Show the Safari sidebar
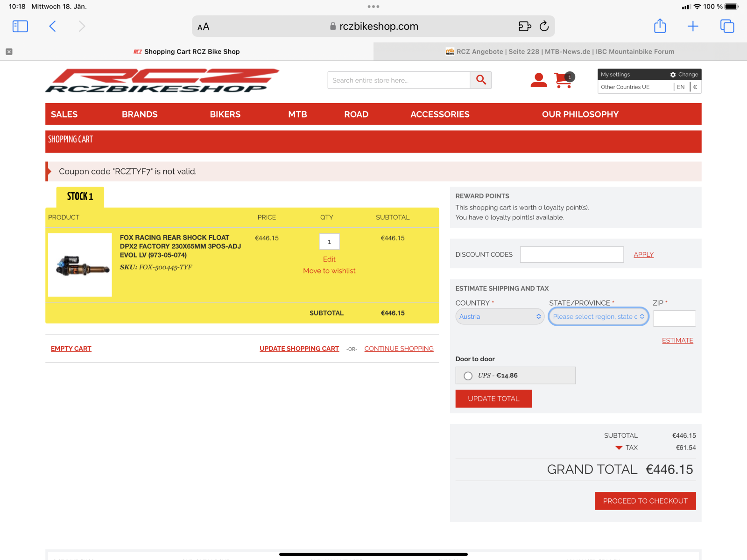Image resolution: width=747 pixels, height=560 pixels. [x=20, y=26]
